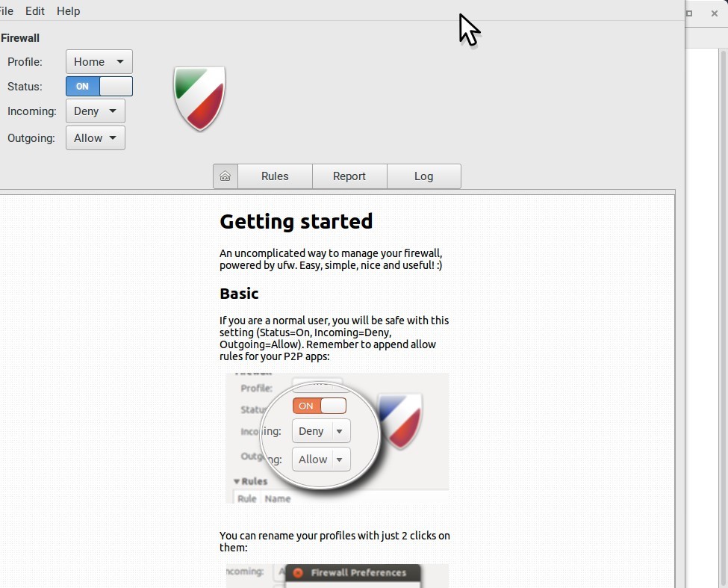This screenshot has width=728, height=588.
Task: Click the orange ON switch in tutorial image
Action: (320, 406)
